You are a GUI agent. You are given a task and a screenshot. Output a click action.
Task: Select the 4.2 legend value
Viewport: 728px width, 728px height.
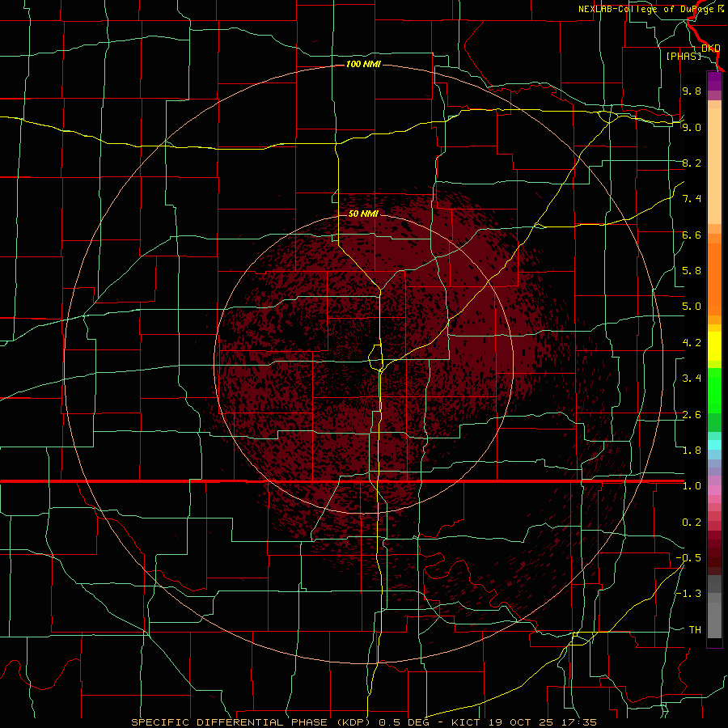692,343
